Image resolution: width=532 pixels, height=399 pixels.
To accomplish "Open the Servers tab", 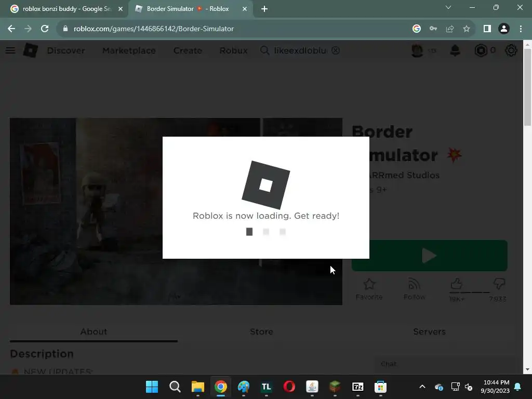I will point(429,332).
